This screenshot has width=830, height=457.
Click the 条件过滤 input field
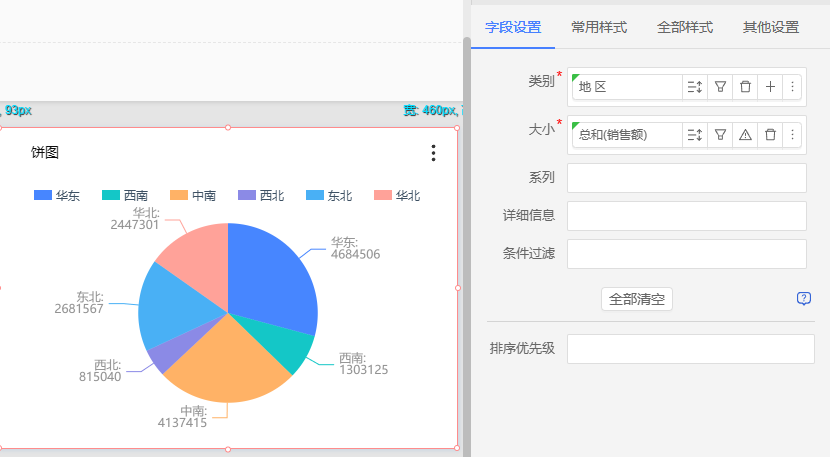(686, 254)
